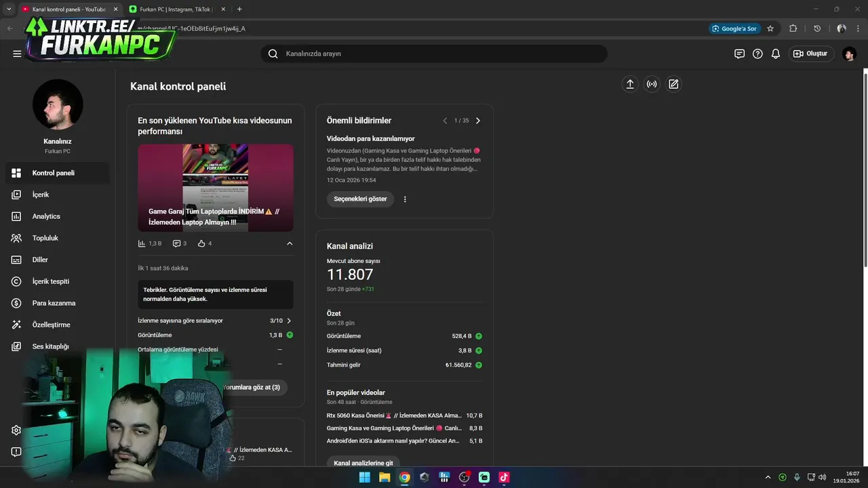This screenshot has width=868, height=488.
Task: Open File Explorer from the taskbar
Action: click(384, 477)
